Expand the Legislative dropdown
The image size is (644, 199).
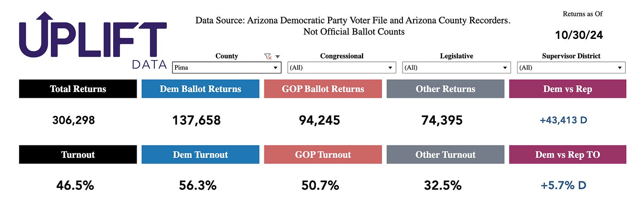[x=456, y=68]
